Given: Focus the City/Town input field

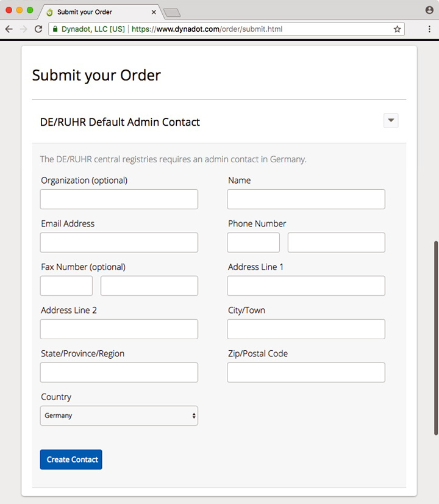Looking at the screenshot, I should (x=306, y=329).
